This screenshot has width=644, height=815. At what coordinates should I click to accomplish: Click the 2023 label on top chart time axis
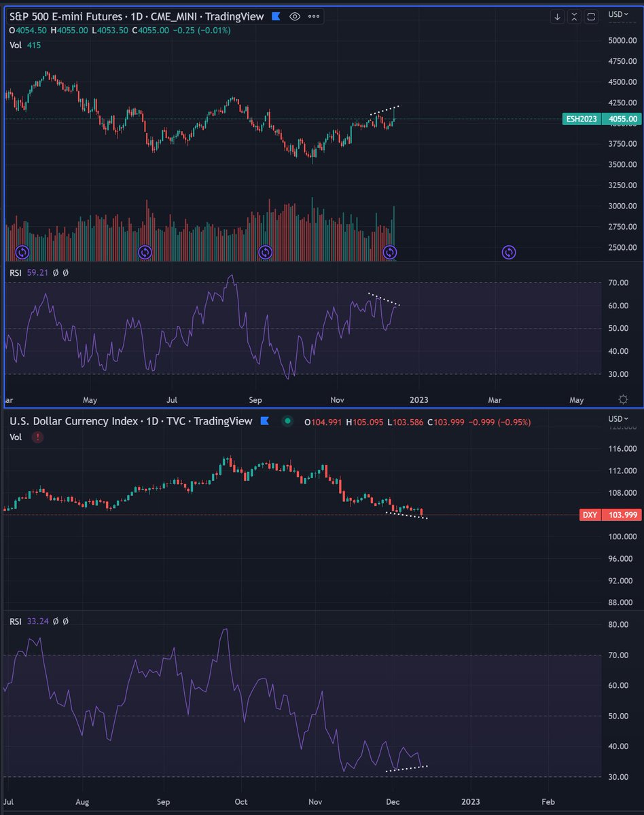point(419,399)
